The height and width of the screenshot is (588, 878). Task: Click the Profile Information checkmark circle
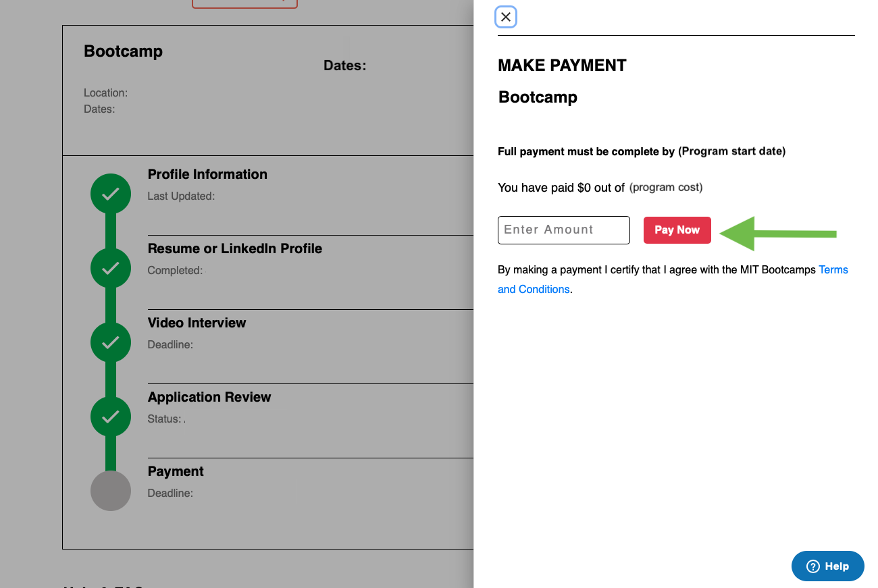pos(111,194)
